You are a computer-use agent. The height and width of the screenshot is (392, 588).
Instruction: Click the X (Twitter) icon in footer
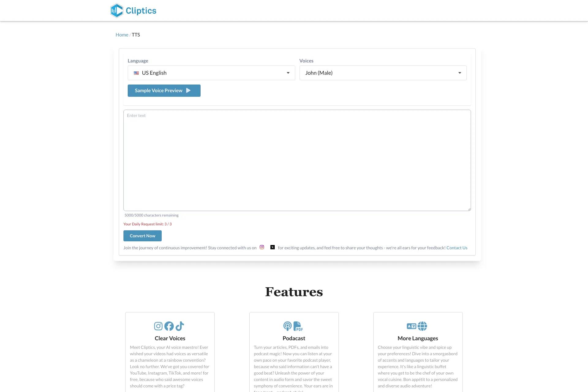(272, 247)
